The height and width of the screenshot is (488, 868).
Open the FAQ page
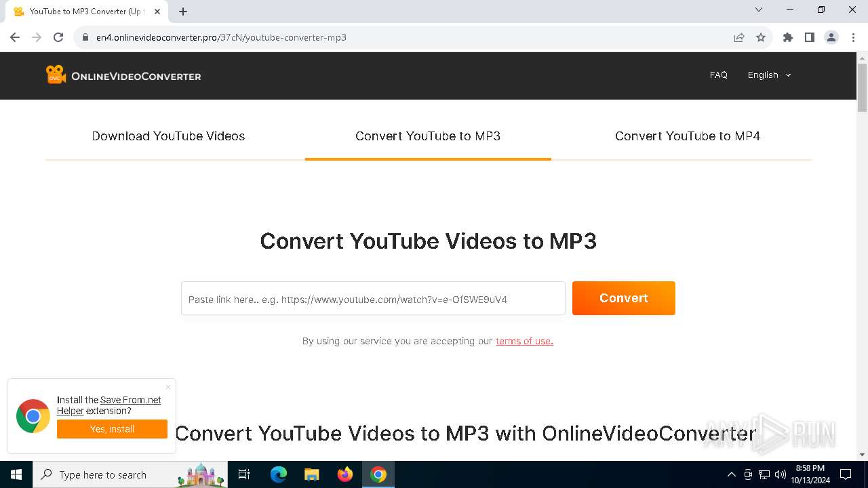point(719,75)
